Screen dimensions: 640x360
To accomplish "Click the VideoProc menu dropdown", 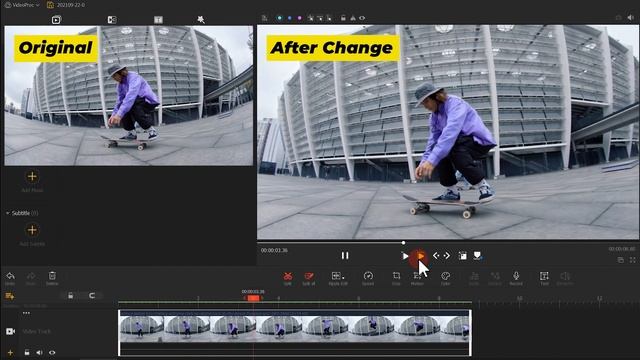I will [22, 5].
